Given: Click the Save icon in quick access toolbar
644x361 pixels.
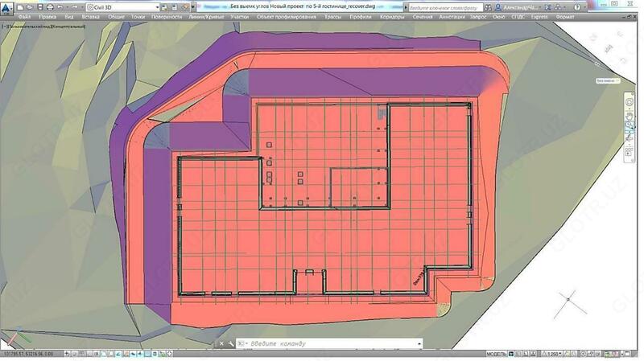Looking at the screenshot, I should pyautogui.click(x=39, y=6).
